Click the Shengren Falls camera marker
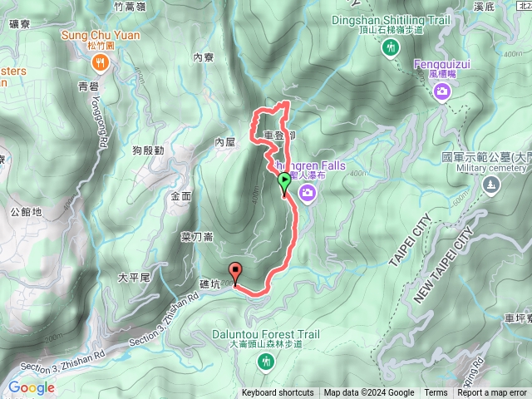This screenshot has height=399, width=532. click(307, 194)
